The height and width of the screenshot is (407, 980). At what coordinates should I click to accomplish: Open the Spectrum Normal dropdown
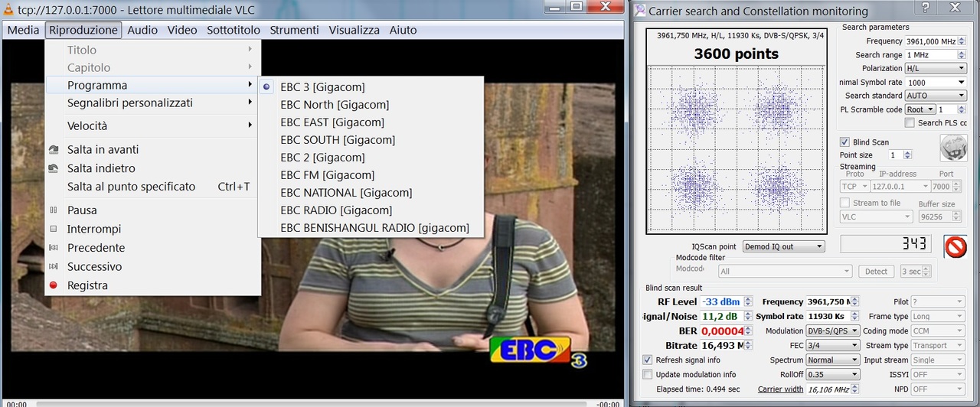click(x=833, y=360)
